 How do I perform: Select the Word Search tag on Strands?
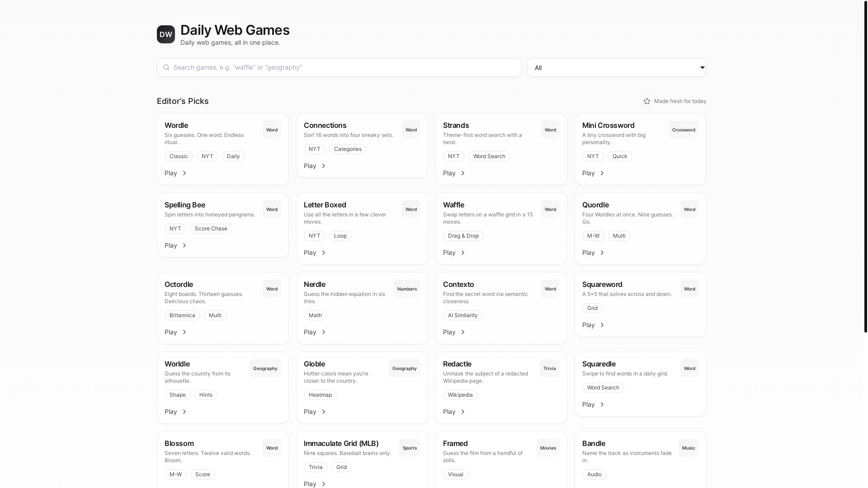coord(489,156)
